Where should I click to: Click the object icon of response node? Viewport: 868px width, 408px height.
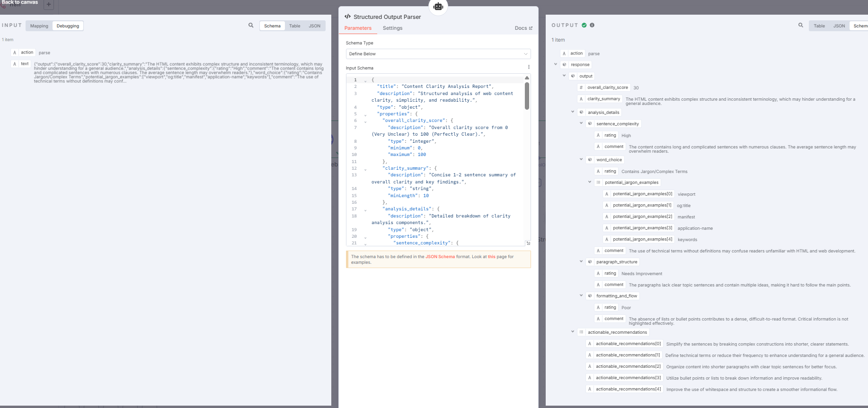tap(564, 65)
